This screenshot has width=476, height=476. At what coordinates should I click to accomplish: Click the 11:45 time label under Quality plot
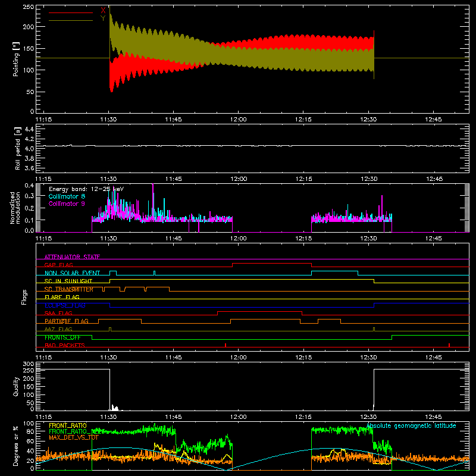(x=173, y=417)
